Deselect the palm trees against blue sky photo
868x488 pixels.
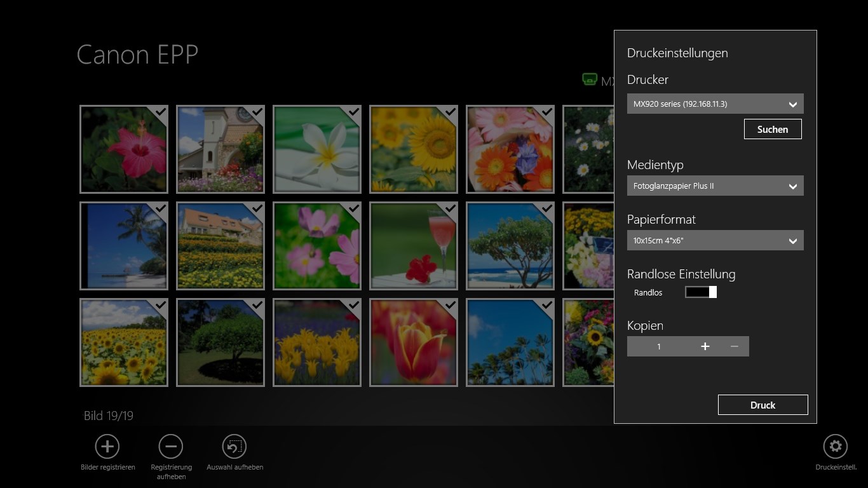click(510, 342)
